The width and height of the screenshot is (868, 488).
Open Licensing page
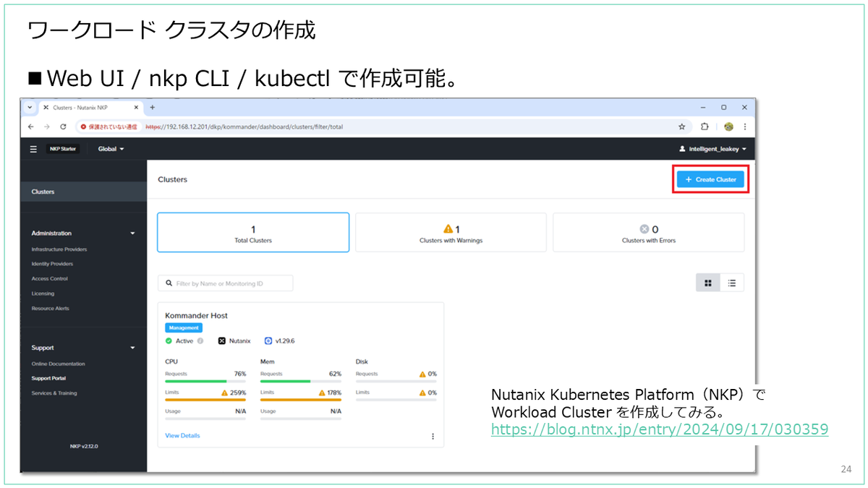[43, 294]
